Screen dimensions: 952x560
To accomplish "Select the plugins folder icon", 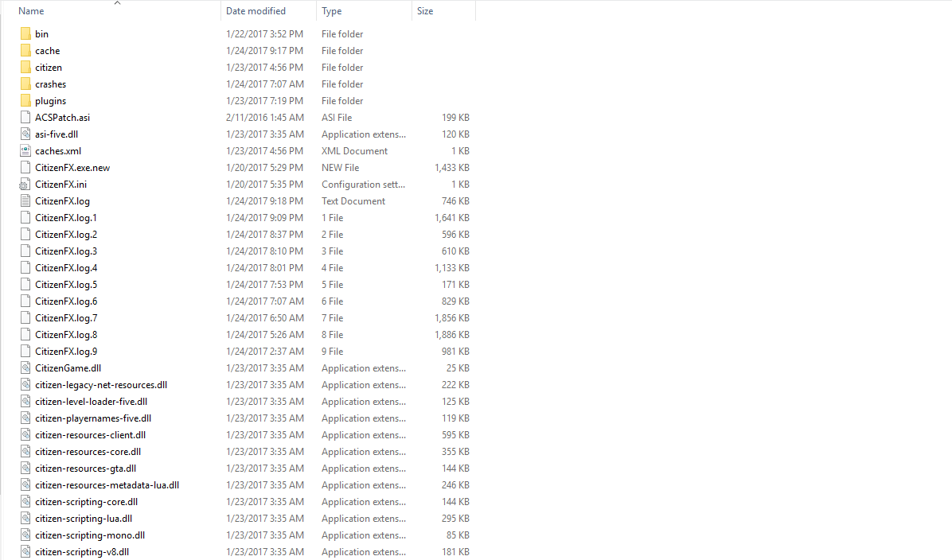I will [x=25, y=100].
